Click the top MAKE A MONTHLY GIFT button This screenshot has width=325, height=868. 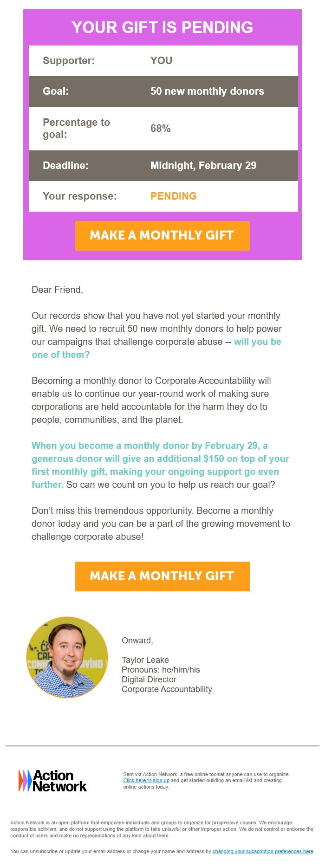[x=162, y=235]
